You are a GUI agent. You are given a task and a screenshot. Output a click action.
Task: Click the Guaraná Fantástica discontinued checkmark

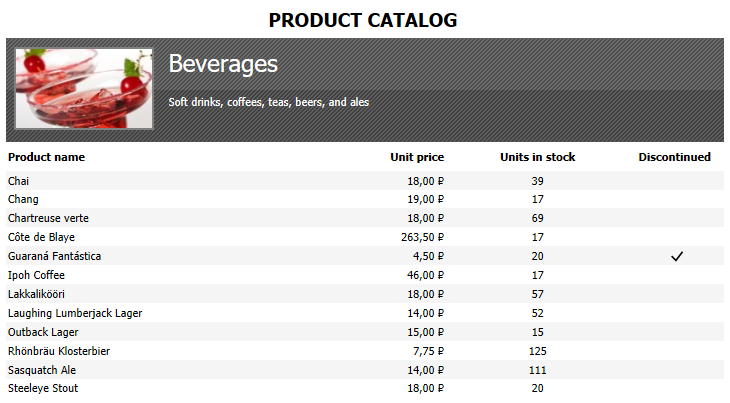click(x=676, y=256)
